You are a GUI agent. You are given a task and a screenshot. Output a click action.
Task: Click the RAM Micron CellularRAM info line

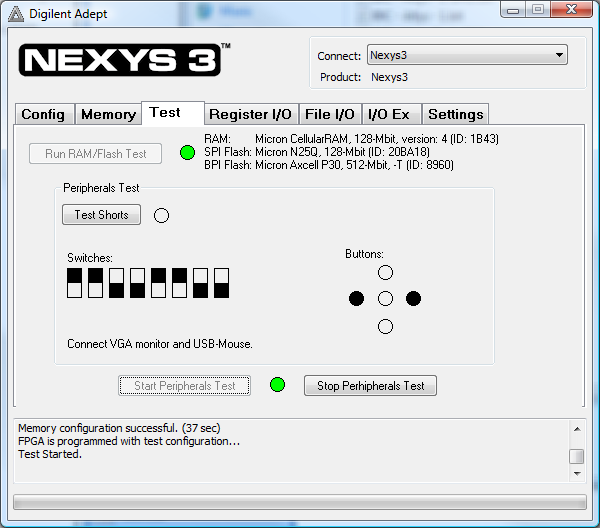[x=351, y=139]
